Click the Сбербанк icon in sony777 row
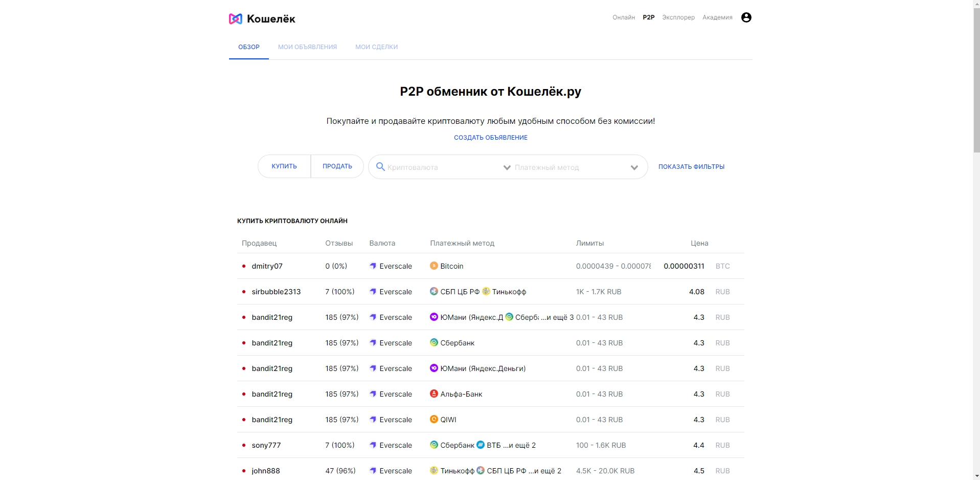The width and height of the screenshot is (980, 480). [434, 445]
